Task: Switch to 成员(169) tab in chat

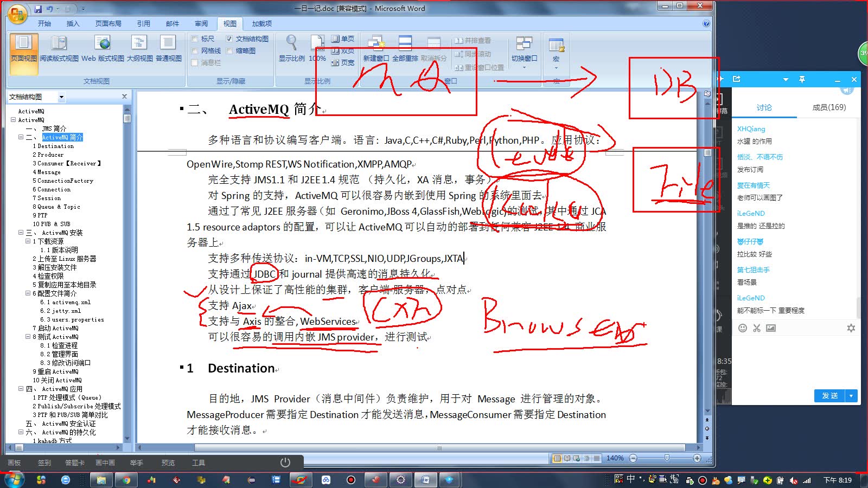Action: pyautogui.click(x=829, y=107)
